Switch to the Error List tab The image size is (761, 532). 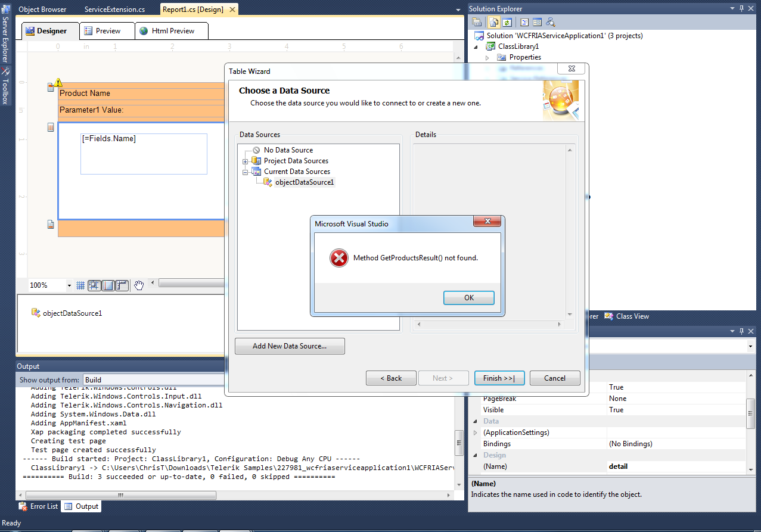point(39,506)
